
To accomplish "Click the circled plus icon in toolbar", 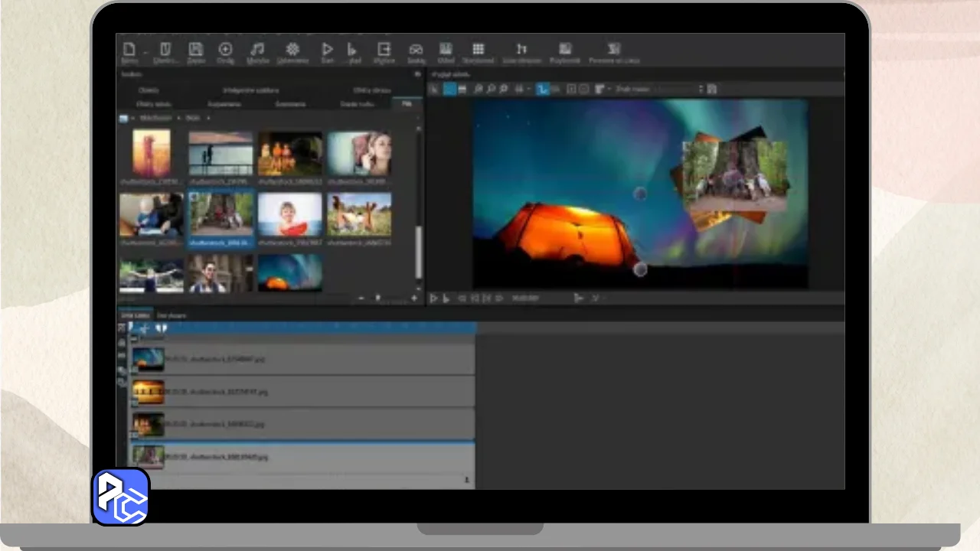I will tap(225, 50).
